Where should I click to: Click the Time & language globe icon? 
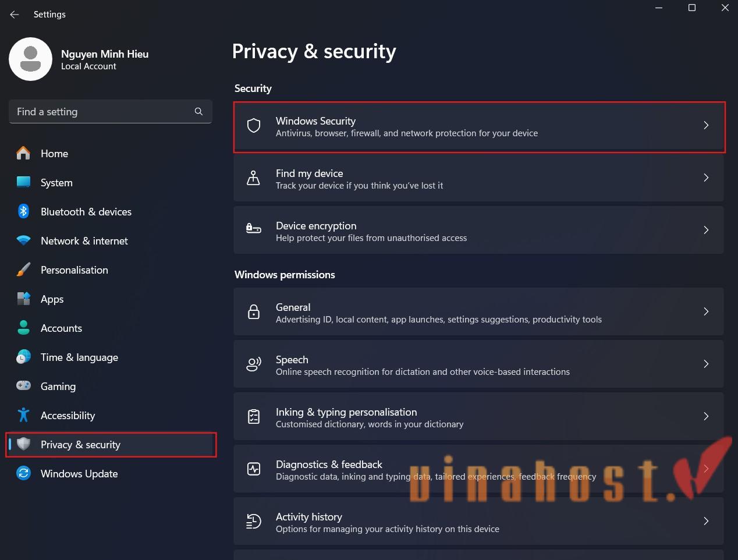[x=23, y=357]
